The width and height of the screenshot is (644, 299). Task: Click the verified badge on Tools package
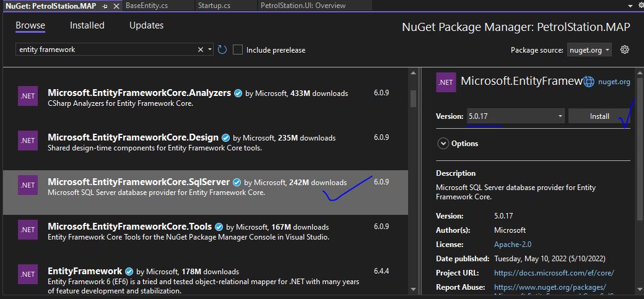[219, 227]
